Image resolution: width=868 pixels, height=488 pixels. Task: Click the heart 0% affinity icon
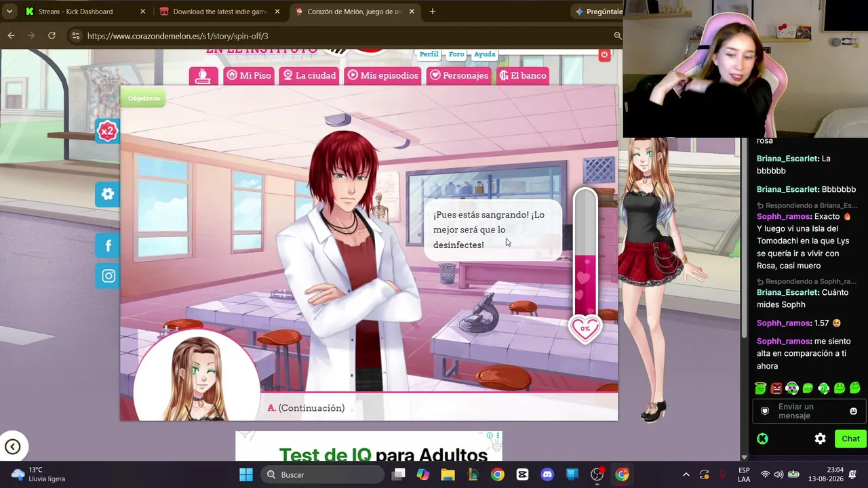(x=585, y=329)
